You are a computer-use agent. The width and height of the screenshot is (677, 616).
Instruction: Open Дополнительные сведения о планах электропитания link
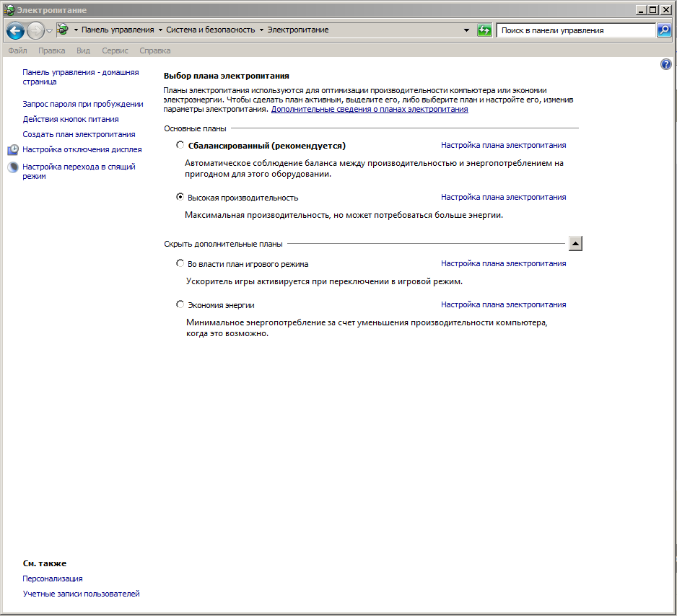tap(370, 109)
